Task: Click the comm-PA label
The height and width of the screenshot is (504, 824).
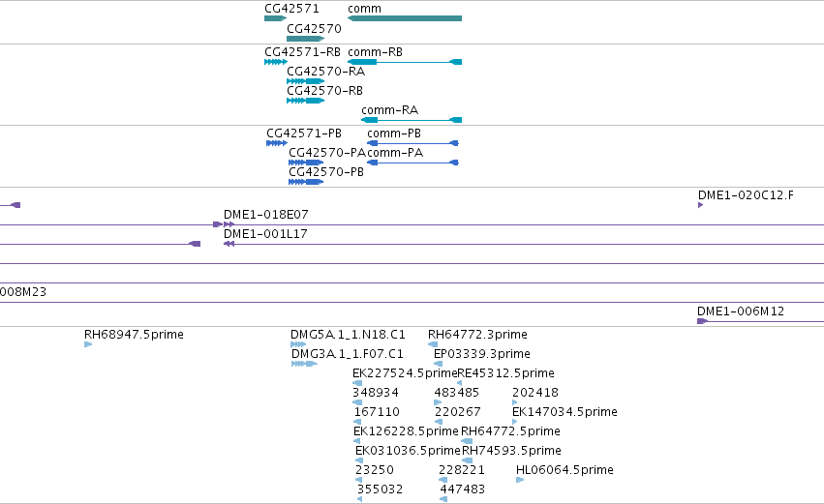Action: click(x=395, y=153)
